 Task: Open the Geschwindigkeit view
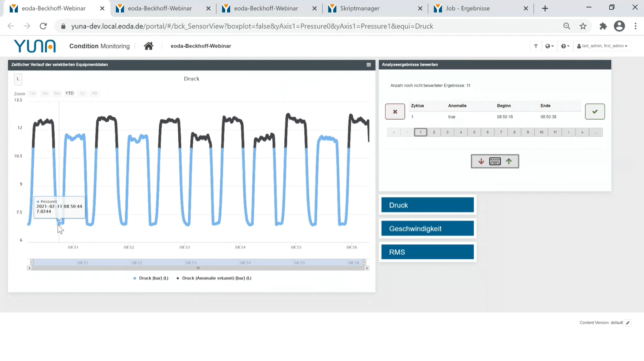[x=428, y=229]
